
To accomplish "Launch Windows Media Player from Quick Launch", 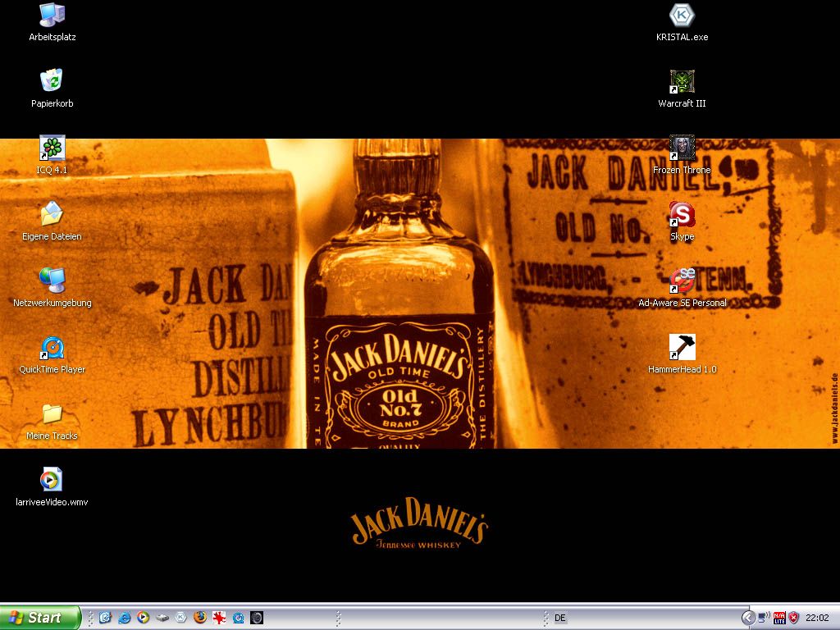I will tap(143, 618).
